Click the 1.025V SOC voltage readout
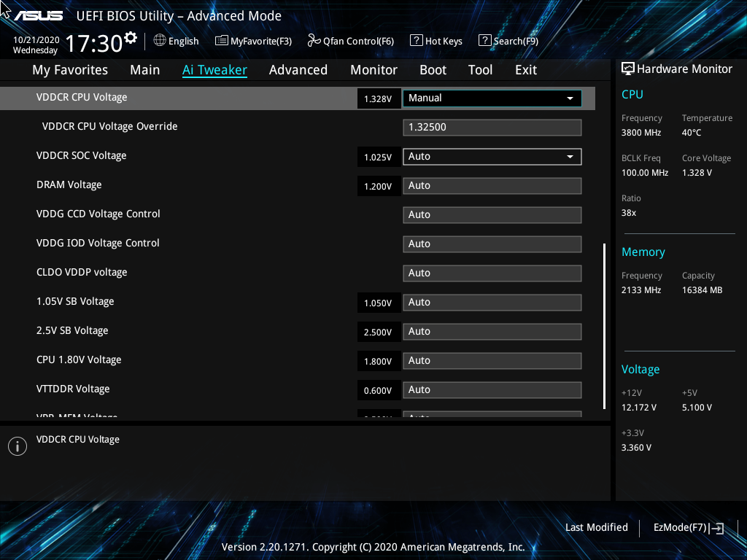The height and width of the screenshot is (560, 747). [379, 157]
